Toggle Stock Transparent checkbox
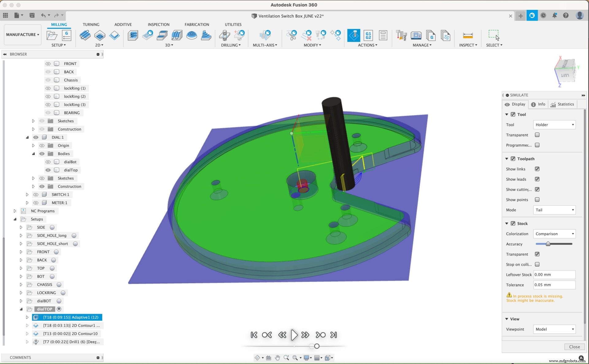 (x=537, y=254)
